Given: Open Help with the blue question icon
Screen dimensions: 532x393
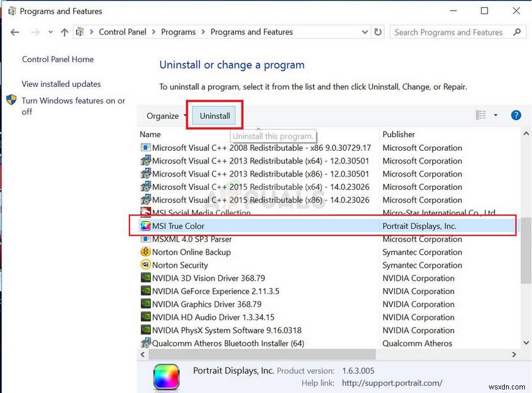Looking at the screenshot, I should (x=516, y=115).
